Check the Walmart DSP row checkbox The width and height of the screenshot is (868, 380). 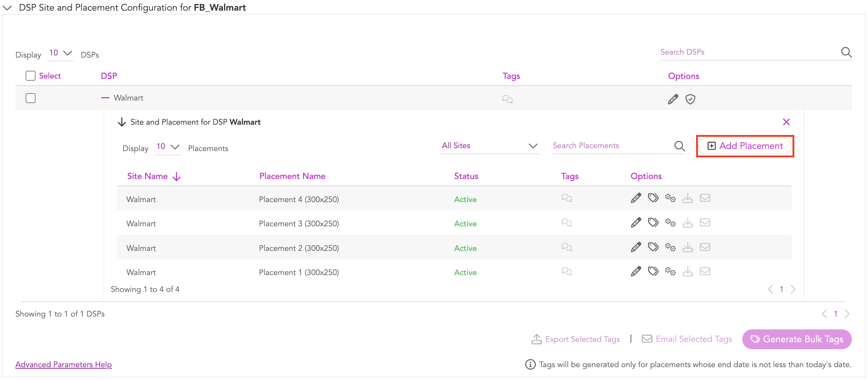tap(30, 98)
